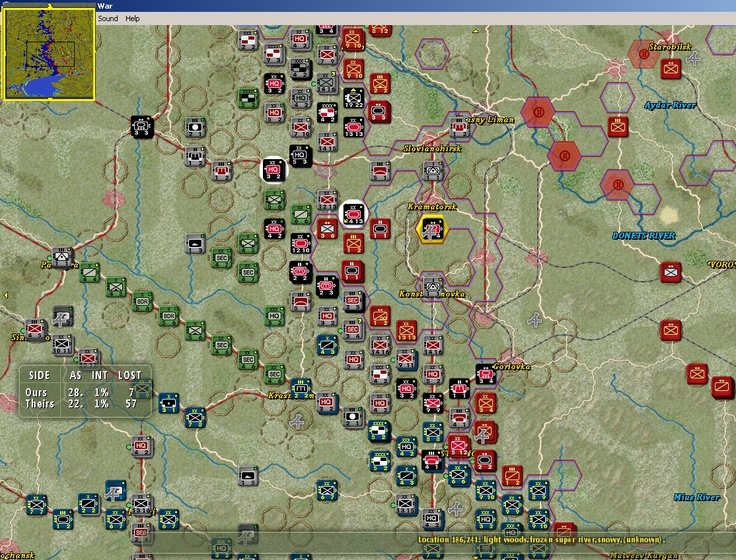Open the Sound menu
The width and height of the screenshot is (736, 560).
coord(108,18)
